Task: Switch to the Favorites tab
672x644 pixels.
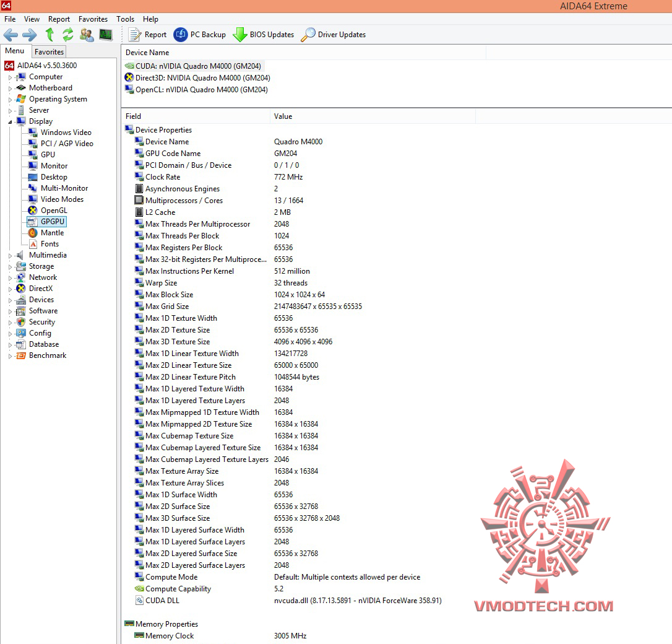Action: tap(49, 51)
